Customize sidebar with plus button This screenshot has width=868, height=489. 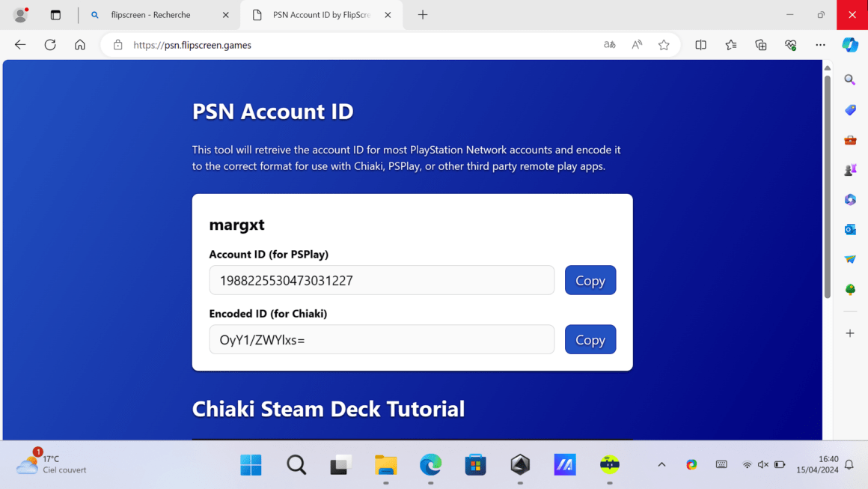coord(850,333)
